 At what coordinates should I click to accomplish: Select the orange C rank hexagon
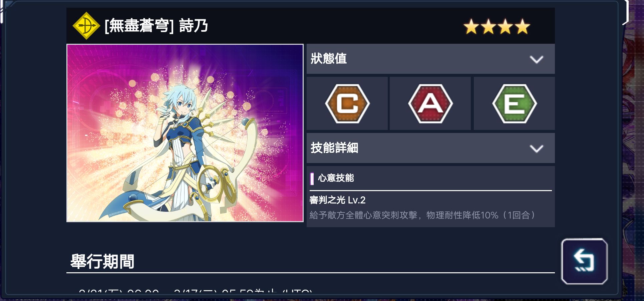coord(347,104)
